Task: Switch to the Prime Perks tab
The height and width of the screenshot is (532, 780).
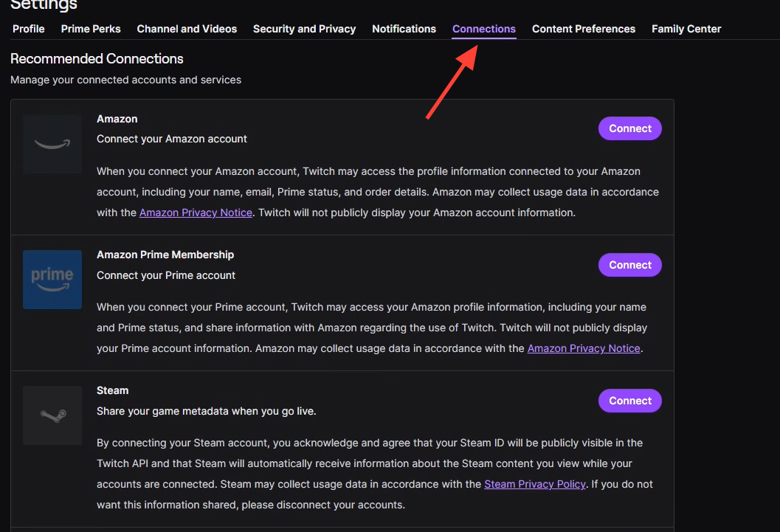Action: pos(91,29)
